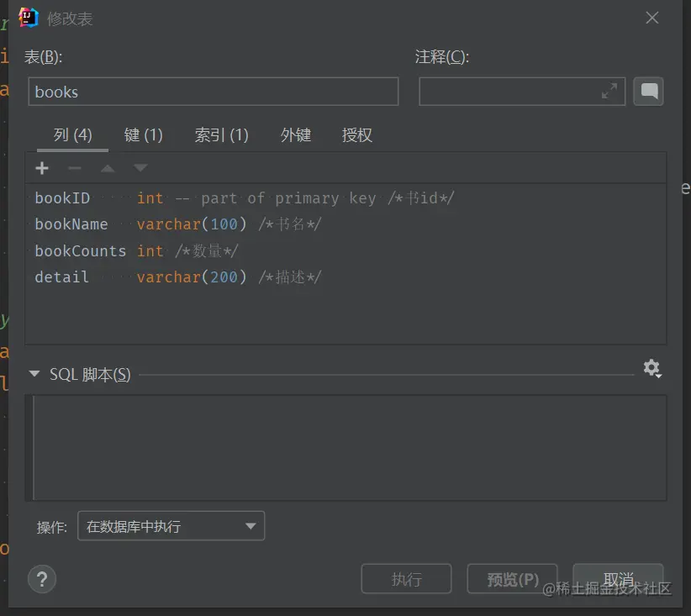
Task: Expand the comment field editor
Action: click(x=609, y=92)
